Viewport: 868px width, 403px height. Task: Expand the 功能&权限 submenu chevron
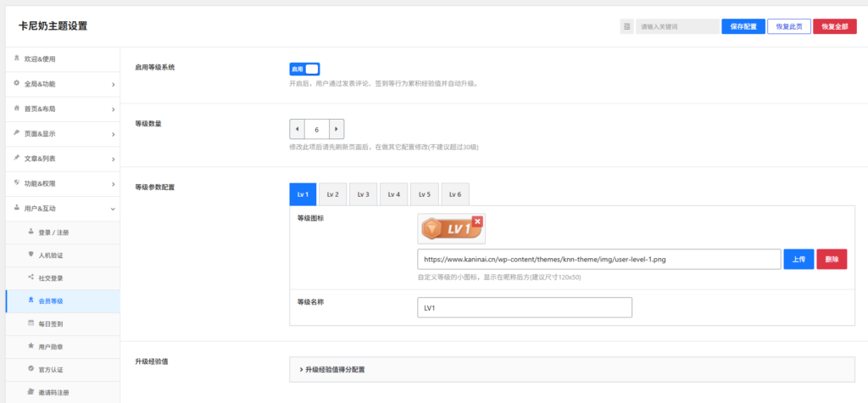tap(113, 184)
